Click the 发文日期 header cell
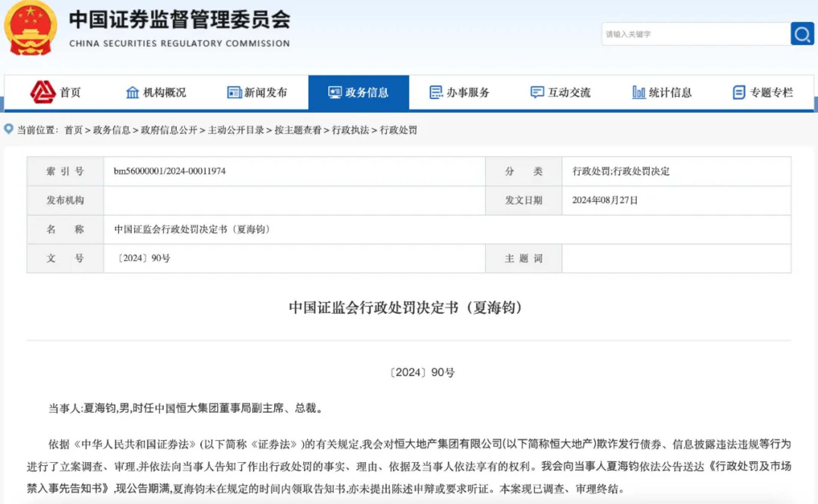This screenshot has width=818, height=504. [524, 200]
